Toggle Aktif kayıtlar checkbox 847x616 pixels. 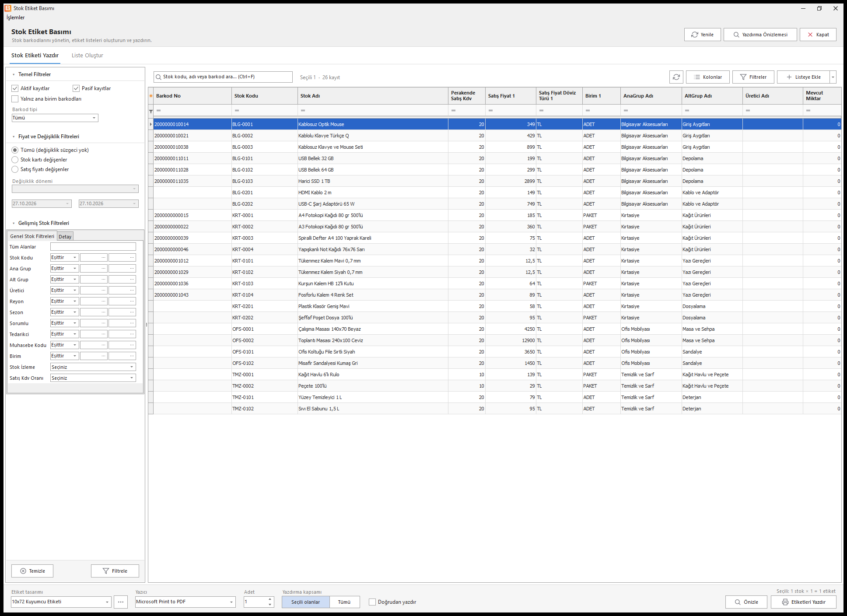pyautogui.click(x=15, y=88)
